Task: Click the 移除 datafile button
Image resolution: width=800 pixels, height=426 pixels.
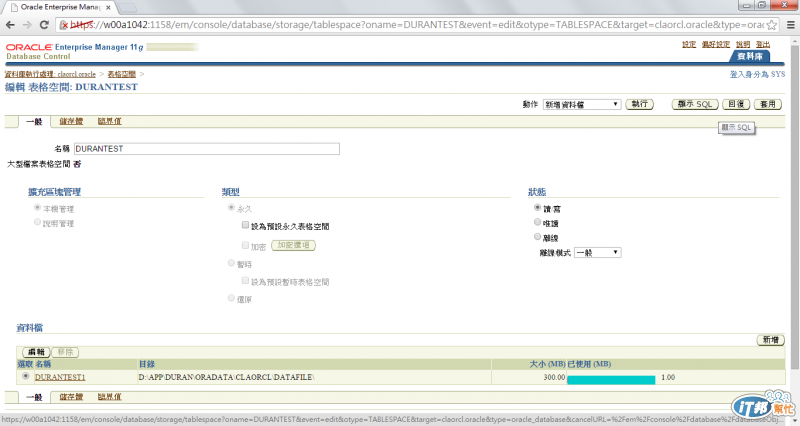Action: 65,352
